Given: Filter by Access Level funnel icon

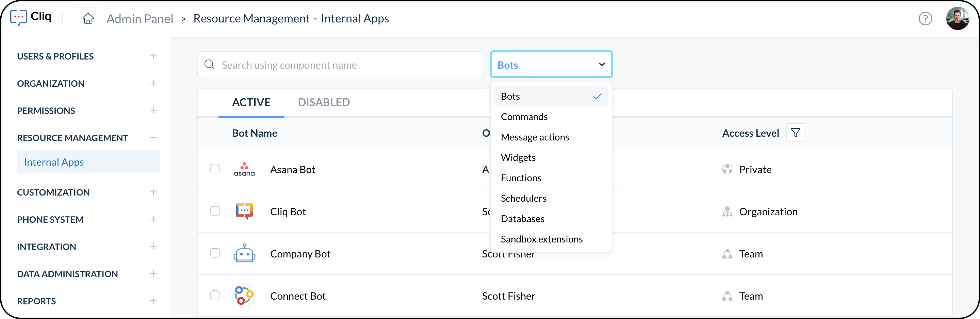Looking at the screenshot, I should 796,133.
